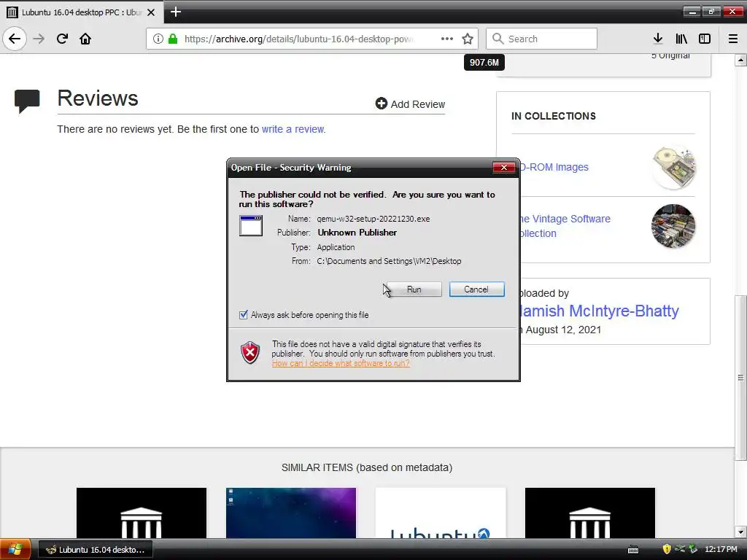Click the Firefox back arrow button
This screenshot has height=560, width=747.
(x=15, y=39)
